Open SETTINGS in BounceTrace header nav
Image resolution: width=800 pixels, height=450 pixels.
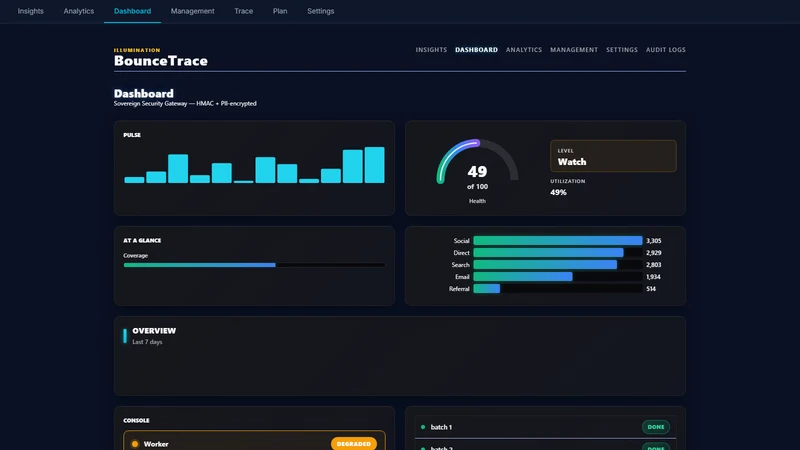tap(621, 49)
